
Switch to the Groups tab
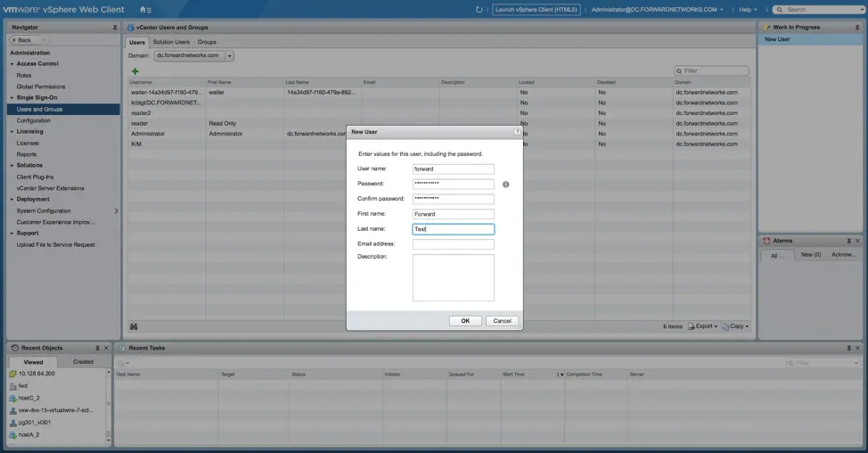pos(207,42)
